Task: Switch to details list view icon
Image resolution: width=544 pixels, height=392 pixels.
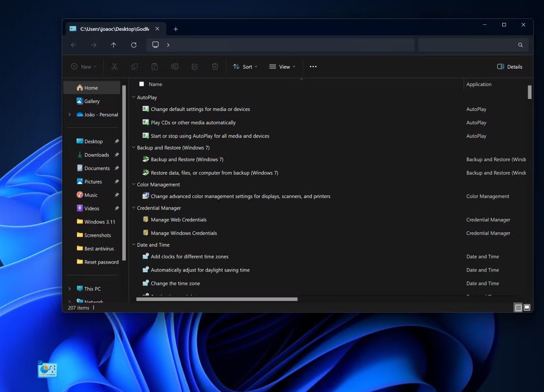Action: tap(518, 307)
